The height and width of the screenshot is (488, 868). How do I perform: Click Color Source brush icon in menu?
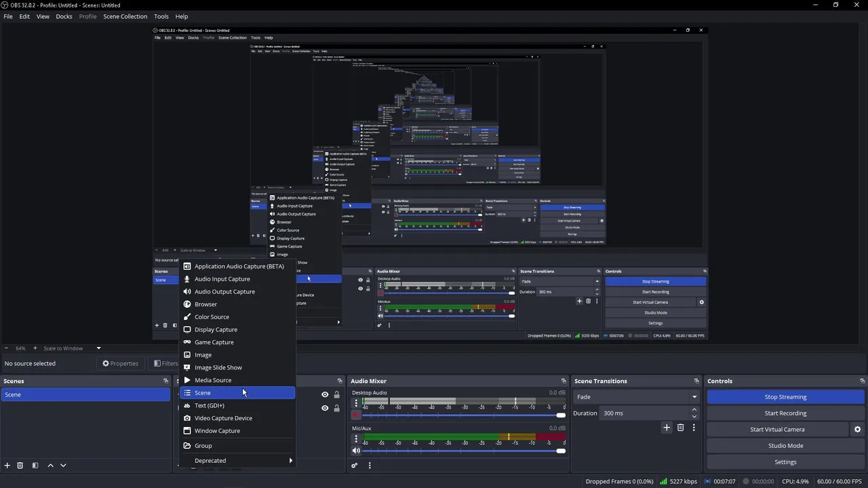(187, 317)
